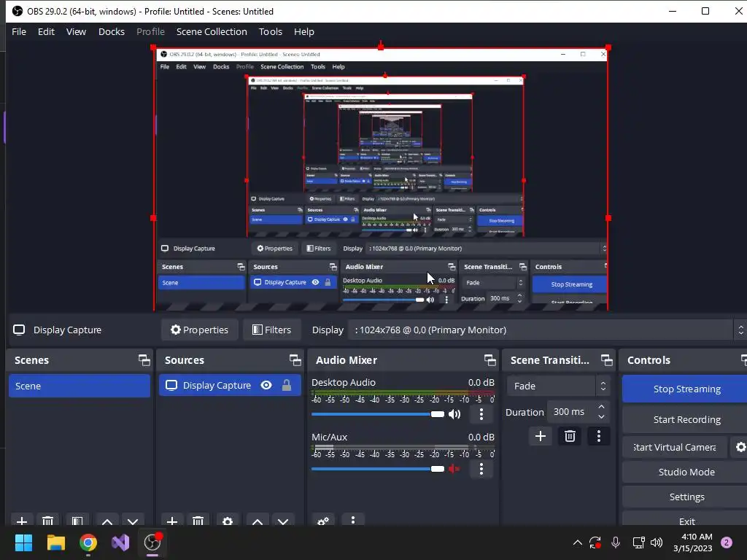
Task: Pop out the Scene Transitions dock
Action: tap(606, 360)
